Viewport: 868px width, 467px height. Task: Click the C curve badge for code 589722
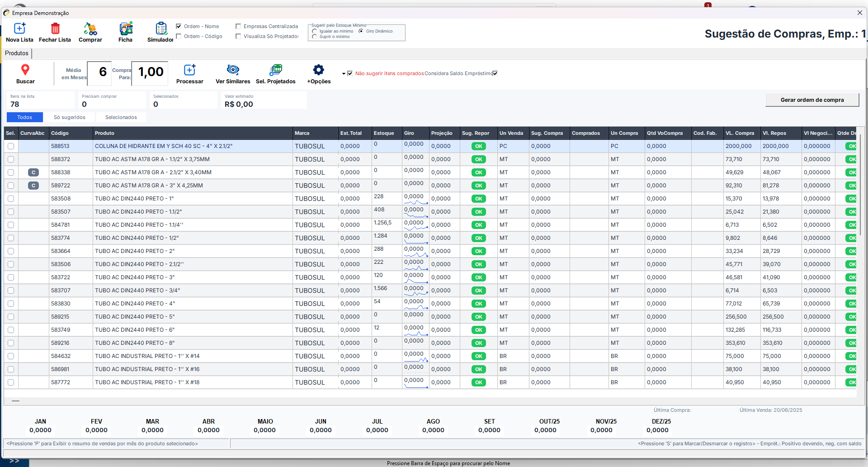click(33, 186)
